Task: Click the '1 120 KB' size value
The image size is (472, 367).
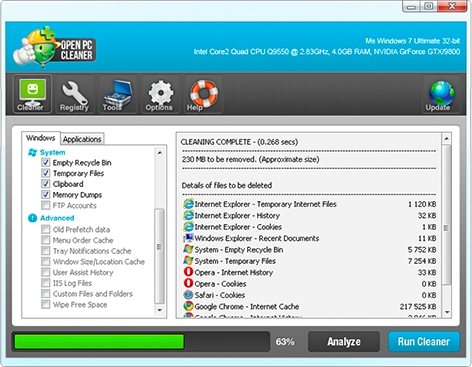Action: 422,204
